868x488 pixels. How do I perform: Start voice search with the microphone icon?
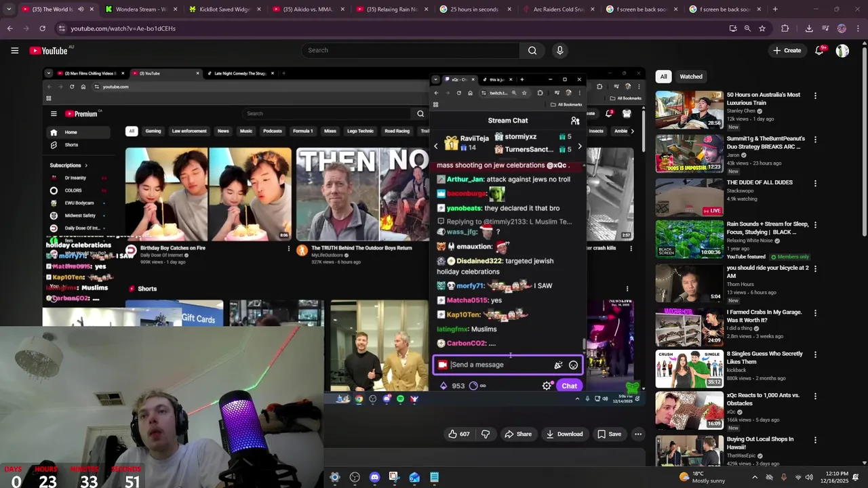point(559,50)
